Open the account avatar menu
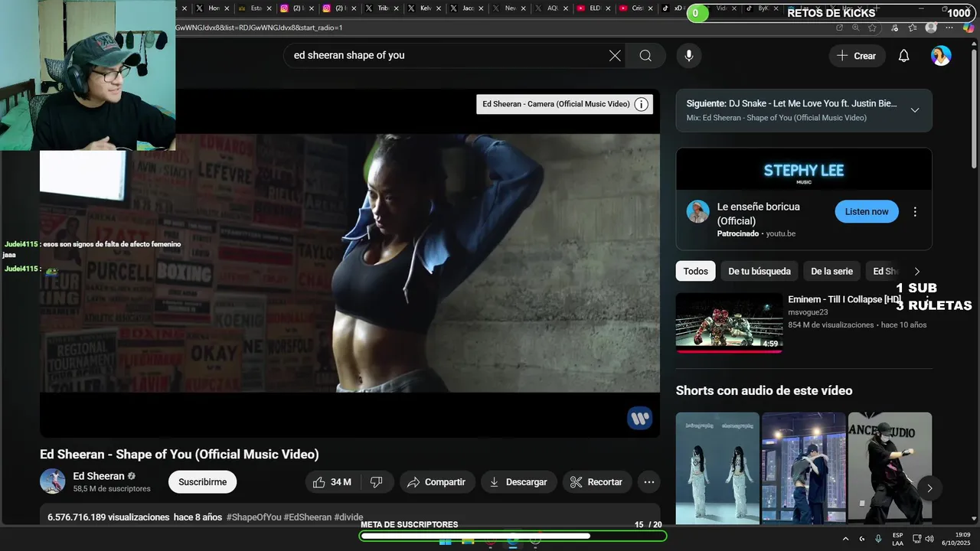The image size is (980, 551). [941, 56]
